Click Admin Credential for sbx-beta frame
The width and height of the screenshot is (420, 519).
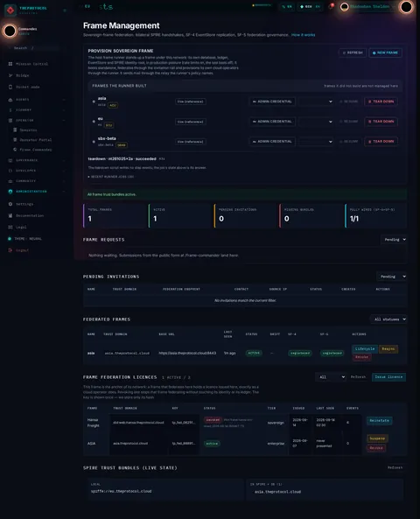coord(272,141)
